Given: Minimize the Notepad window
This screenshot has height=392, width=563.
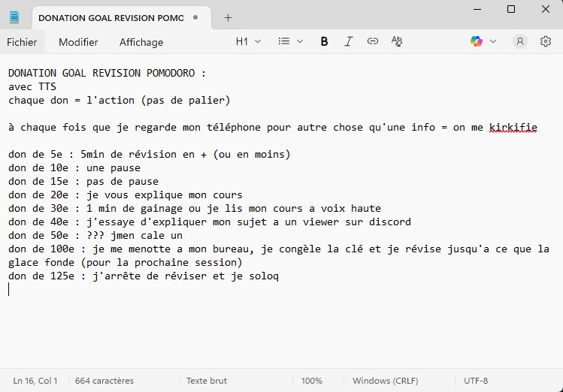Looking at the screenshot, I should tap(477, 9).
